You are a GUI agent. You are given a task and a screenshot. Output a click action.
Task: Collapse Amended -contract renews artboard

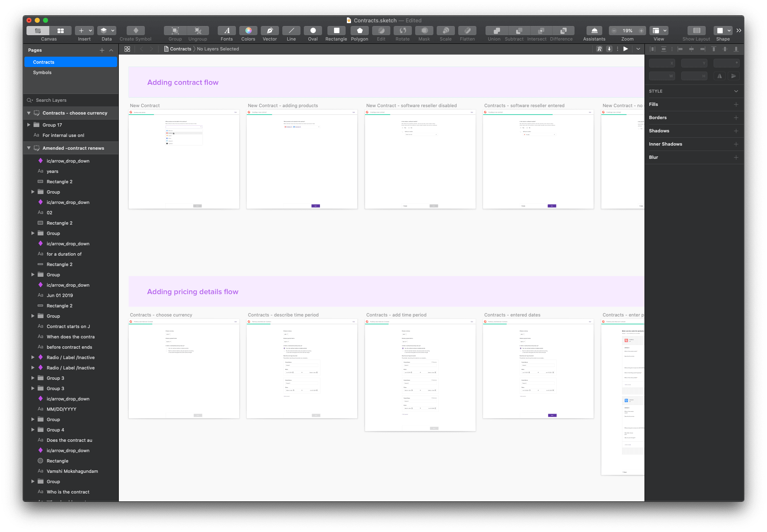[29, 148]
